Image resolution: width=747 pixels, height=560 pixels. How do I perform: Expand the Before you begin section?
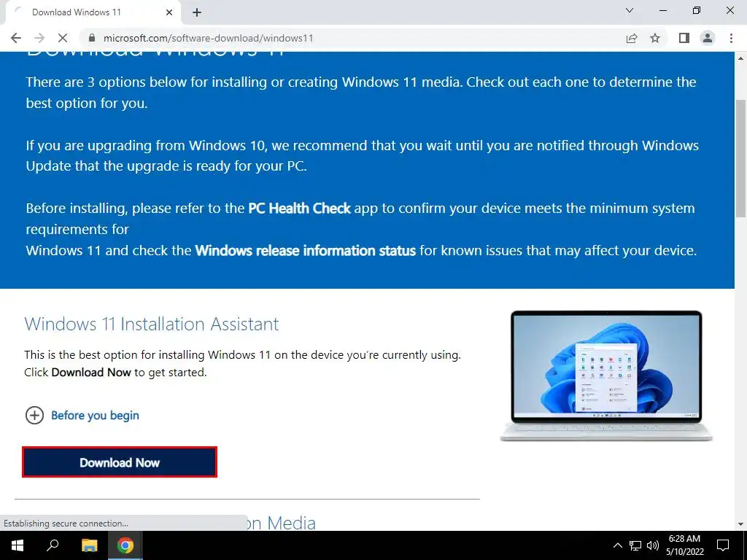pos(82,415)
